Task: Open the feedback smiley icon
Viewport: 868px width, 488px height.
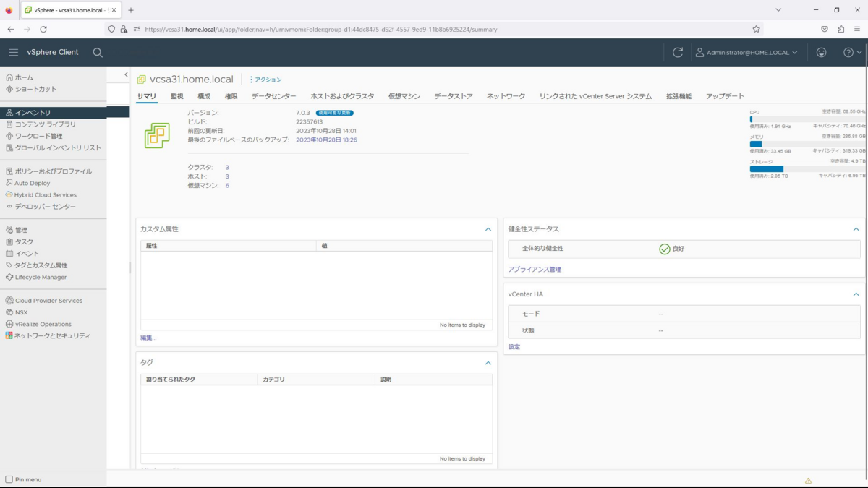Action: coord(821,52)
